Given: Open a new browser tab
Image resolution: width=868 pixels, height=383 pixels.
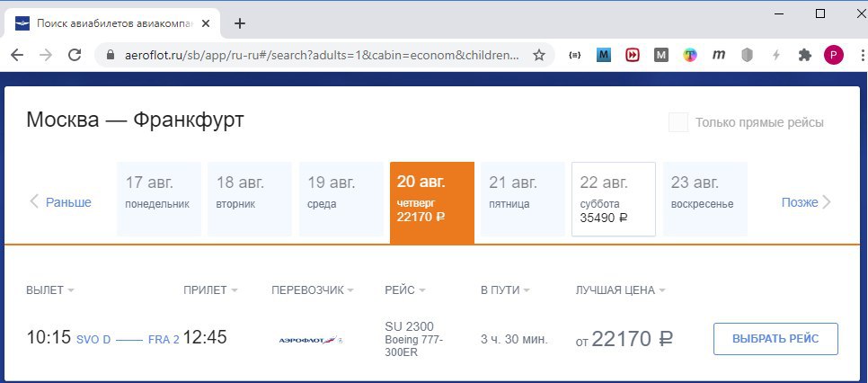Looking at the screenshot, I should 239,23.
